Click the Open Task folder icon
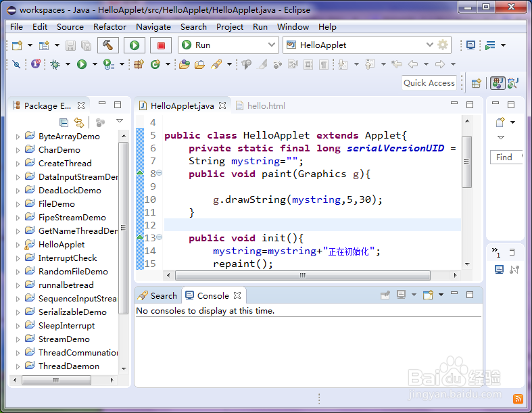The image size is (532, 413). (x=199, y=64)
